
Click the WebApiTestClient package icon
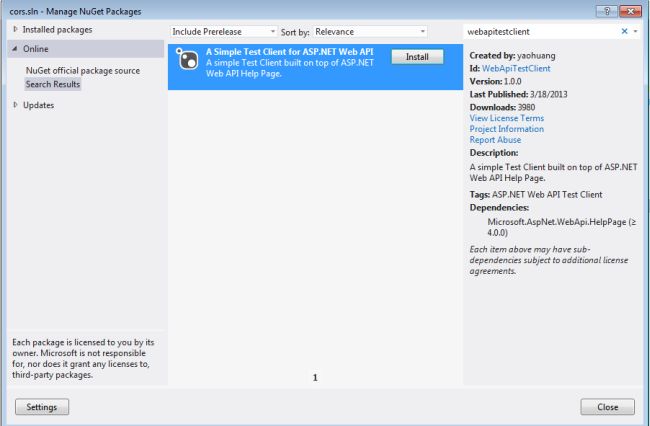pos(187,59)
